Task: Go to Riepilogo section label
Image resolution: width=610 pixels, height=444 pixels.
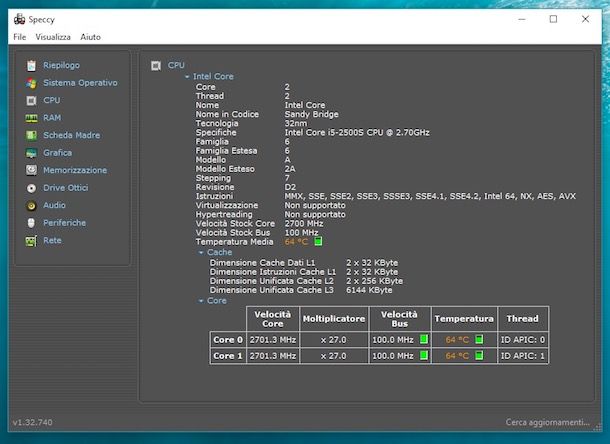Action: coord(61,65)
